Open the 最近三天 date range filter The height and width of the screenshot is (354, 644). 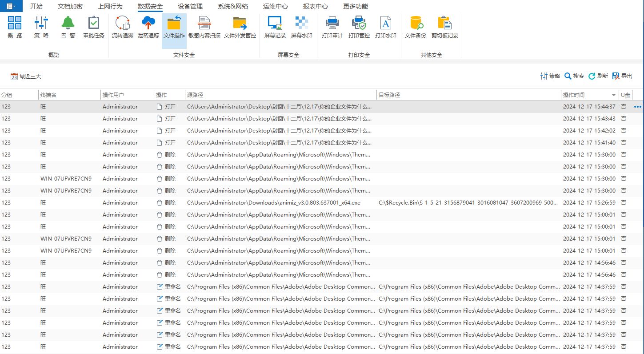pyautogui.click(x=26, y=76)
